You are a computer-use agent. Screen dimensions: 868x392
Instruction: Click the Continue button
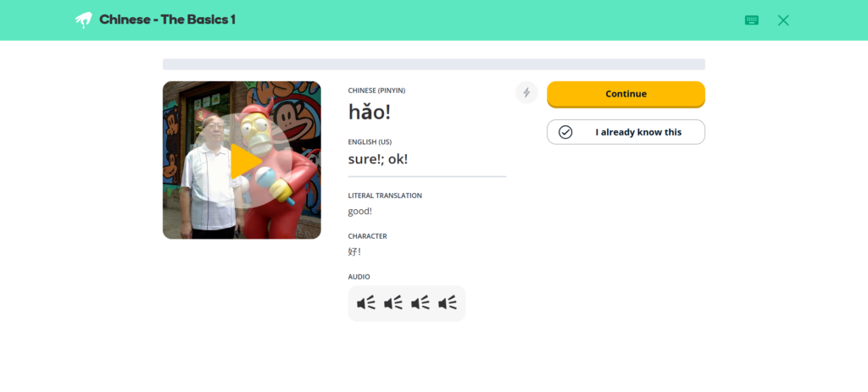click(x=626, y=94)
